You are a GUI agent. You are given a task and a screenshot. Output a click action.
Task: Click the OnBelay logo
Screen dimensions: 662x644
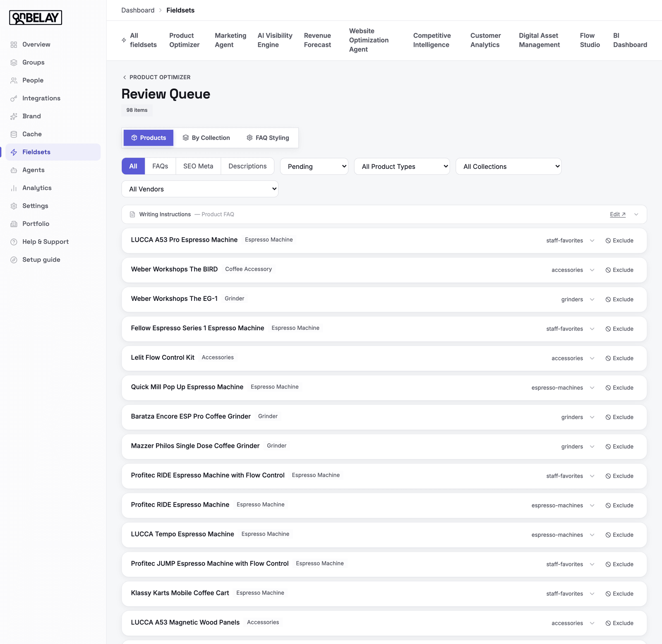click(36, 18)
